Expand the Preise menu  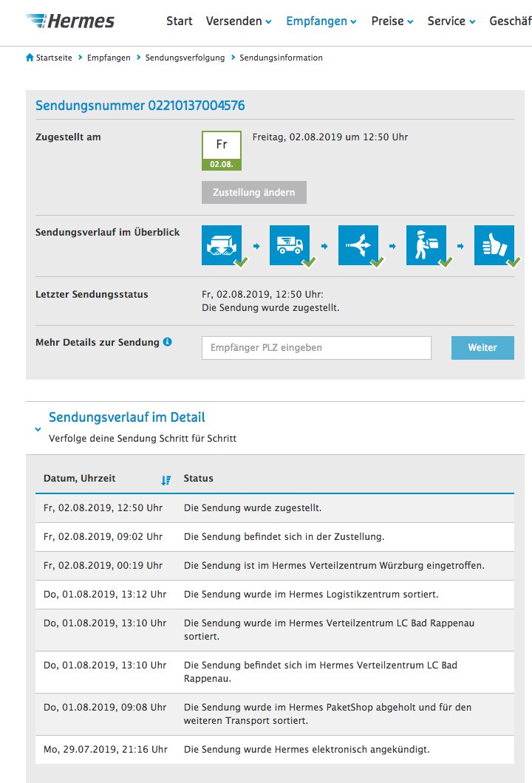coord(392,21)
